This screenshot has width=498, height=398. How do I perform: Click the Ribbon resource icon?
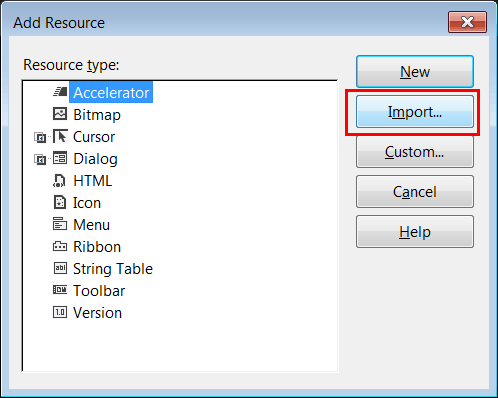coord(60,246)
